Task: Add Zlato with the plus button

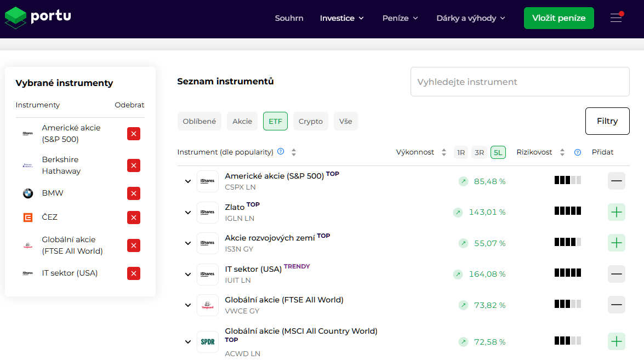Action: click(x=616, y=212)
